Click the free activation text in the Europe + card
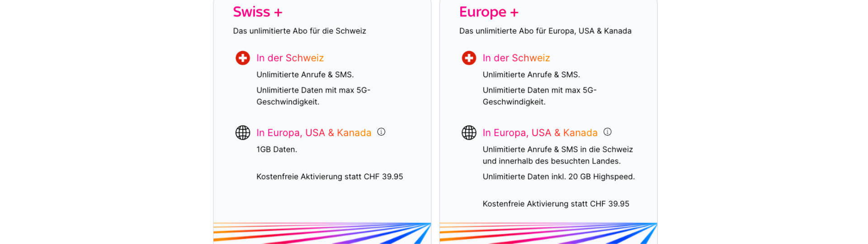 point(556,204)
